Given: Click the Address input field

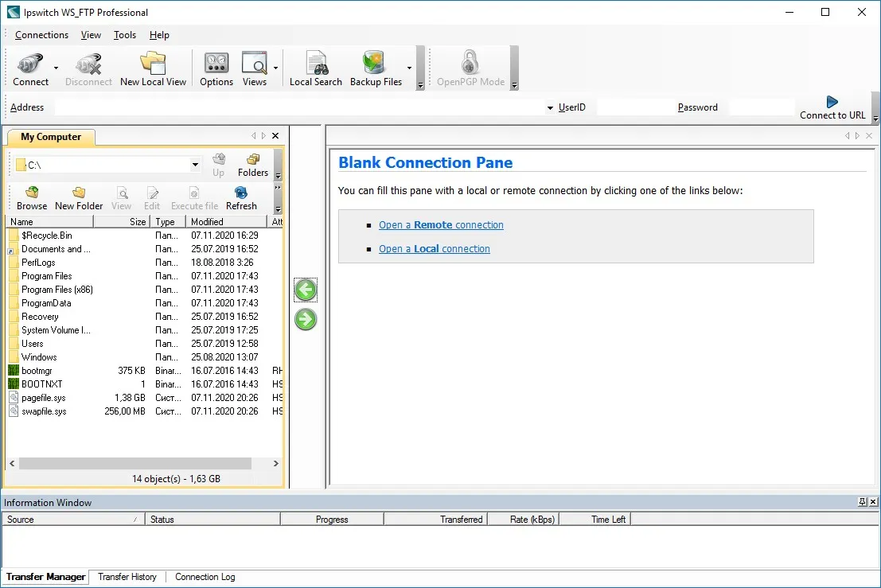Looking at the screenshot, I should coord(299,107).
